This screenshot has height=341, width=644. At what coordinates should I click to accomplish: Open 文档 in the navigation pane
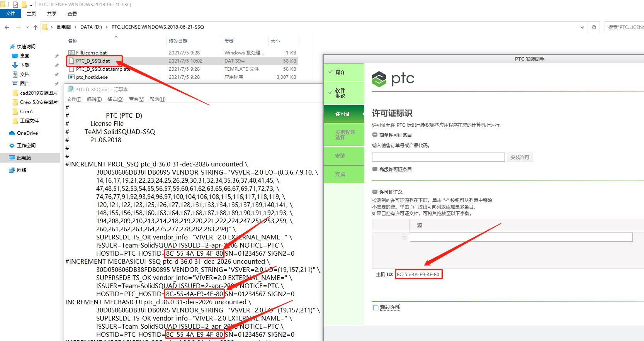coord(25,74)
